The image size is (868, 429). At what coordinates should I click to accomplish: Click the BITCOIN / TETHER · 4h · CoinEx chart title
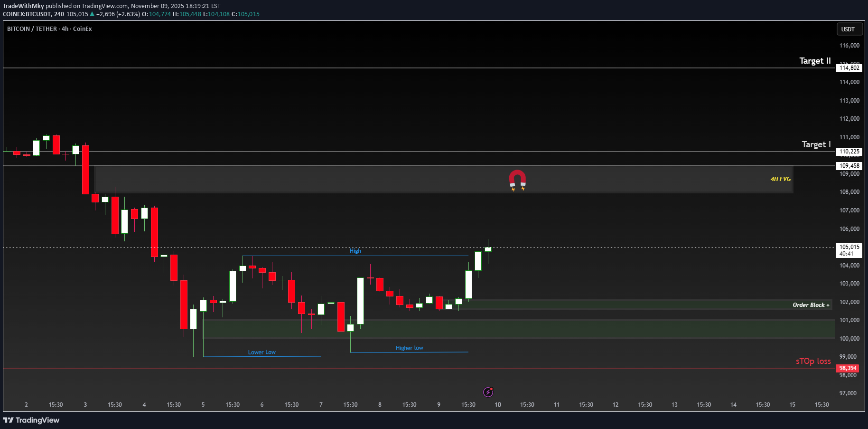[49, 29]
